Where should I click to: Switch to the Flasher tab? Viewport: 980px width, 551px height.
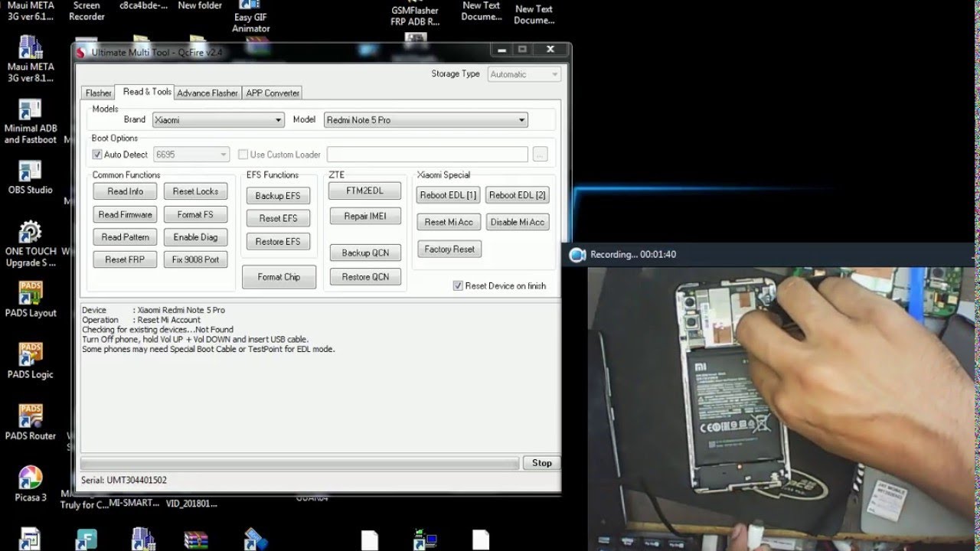(x=98, y=93)
